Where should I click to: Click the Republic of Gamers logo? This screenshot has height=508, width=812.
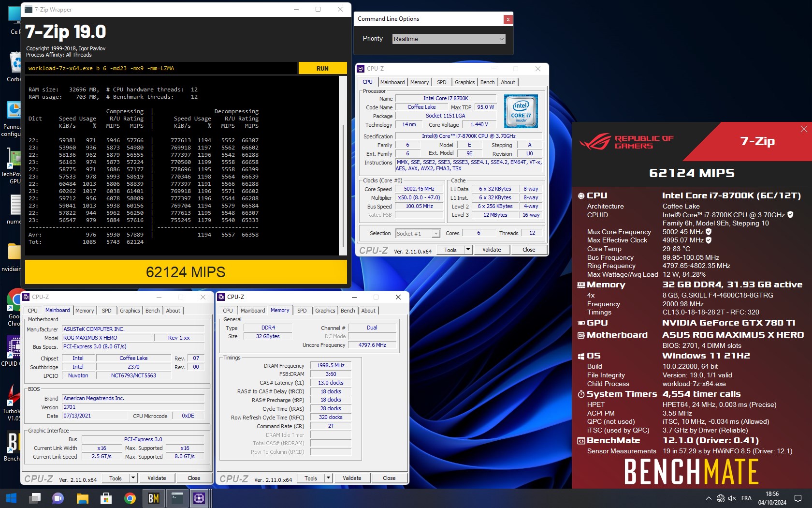coord(627,142)
